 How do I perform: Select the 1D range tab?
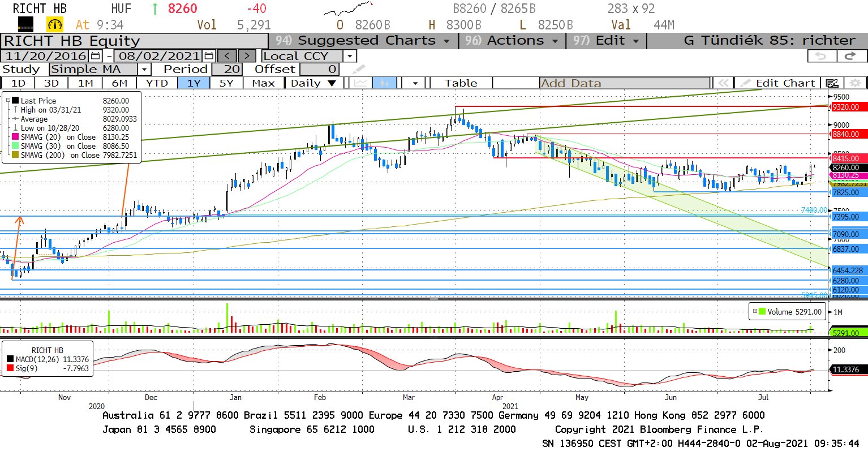pyautogui.click(x=18, y=83)
